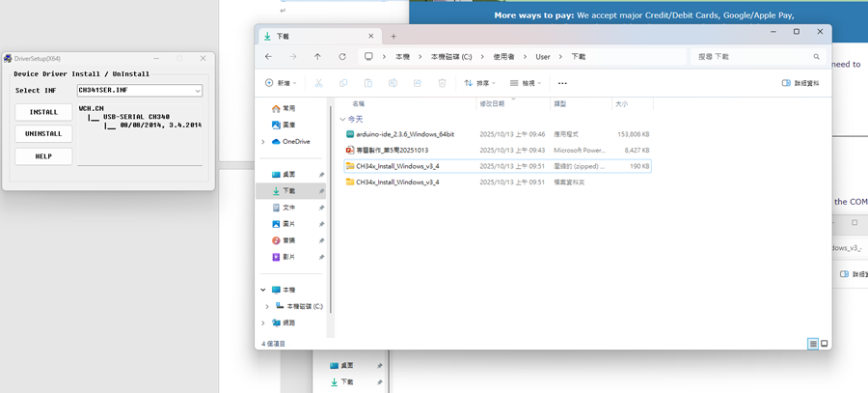Click the up-directory arrow icon
Viewport: 868px width, 393px height.
click(318, 57)
